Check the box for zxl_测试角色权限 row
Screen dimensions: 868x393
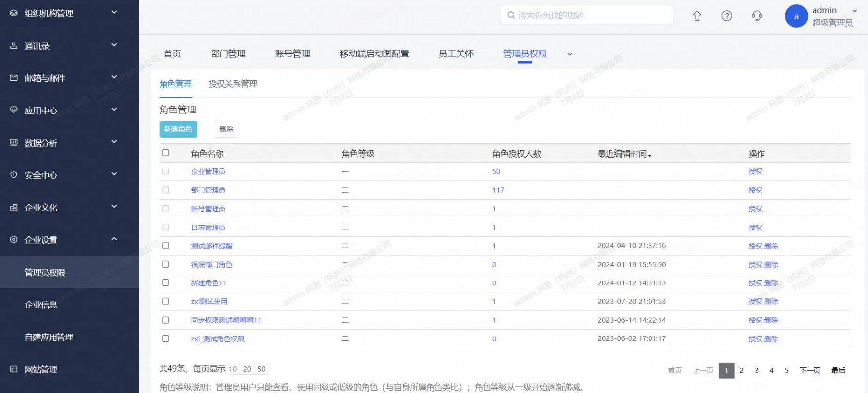tap(165, 338)
